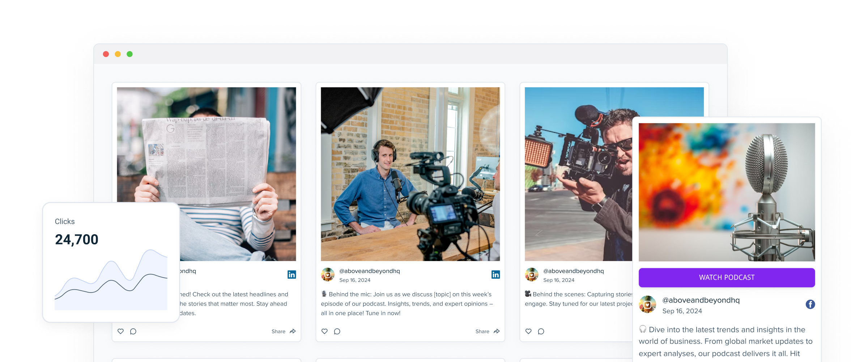This screenshot has width=868, height=362.
Task: Open the profile avatar under WATCH PODCAST
Action: click(x=647, y=304)
